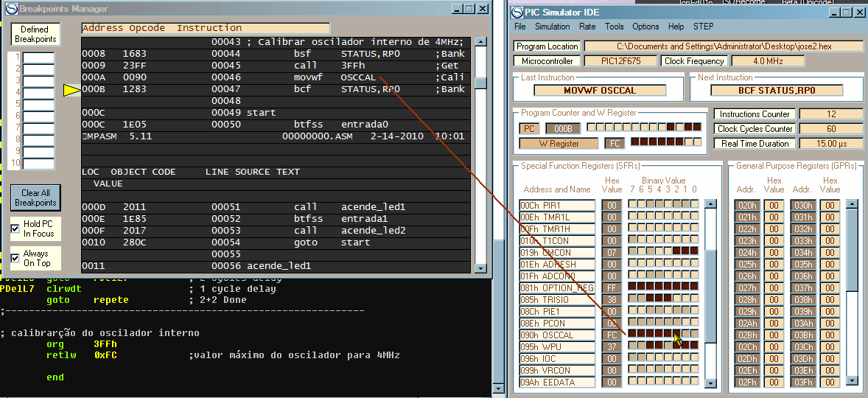This screenshot has width=868, height=398.
Task: Toggle bit 7 of the OSCCAL register
Action: coord(632,333)
